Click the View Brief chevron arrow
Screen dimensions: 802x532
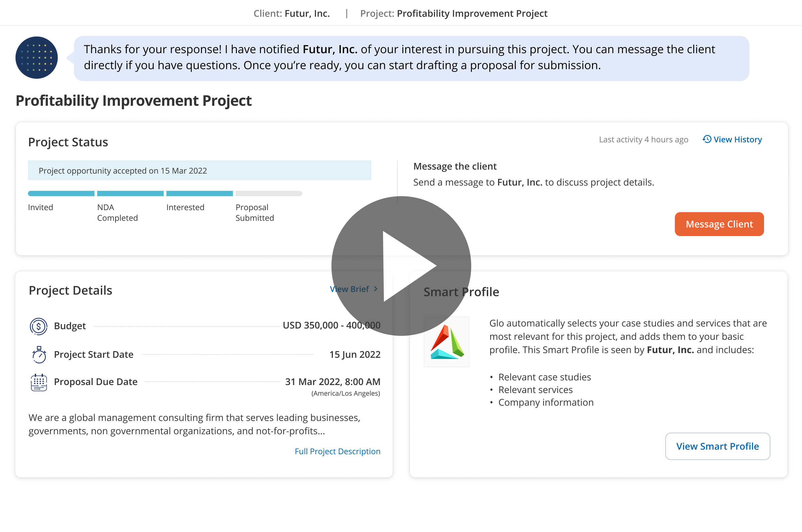[376, 289]
